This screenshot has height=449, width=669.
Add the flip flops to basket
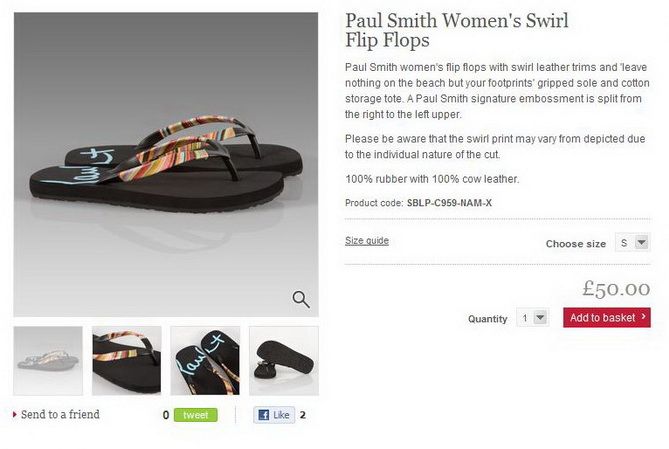pyautogui.click(x=607, y=318)
